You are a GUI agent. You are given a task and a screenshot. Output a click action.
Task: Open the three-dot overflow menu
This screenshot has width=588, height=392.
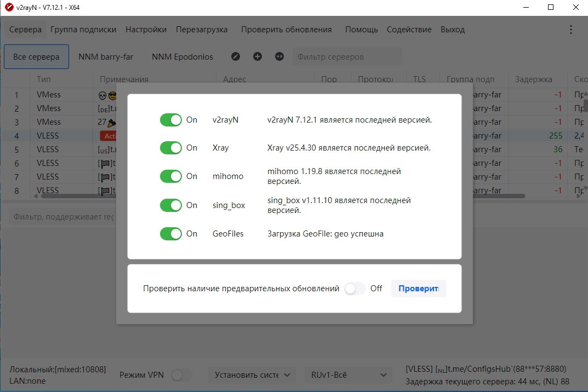(x=571, y=30)
